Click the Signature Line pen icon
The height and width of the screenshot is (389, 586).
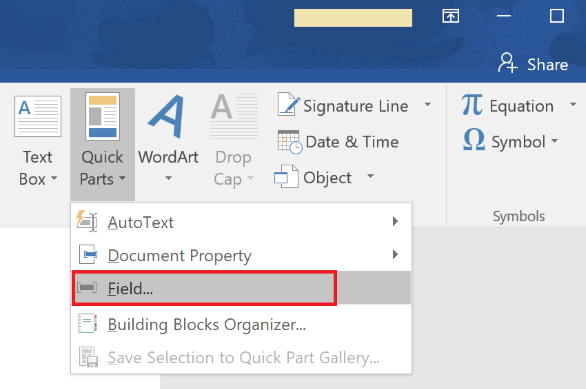[289, 104]
